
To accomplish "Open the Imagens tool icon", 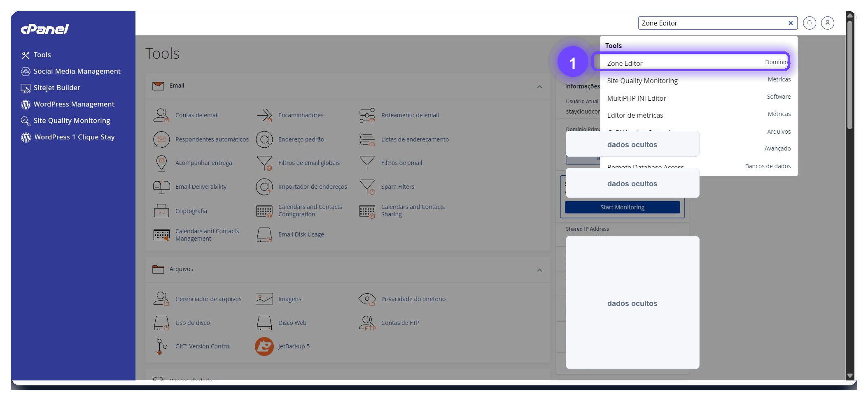I will pos(264,299).
